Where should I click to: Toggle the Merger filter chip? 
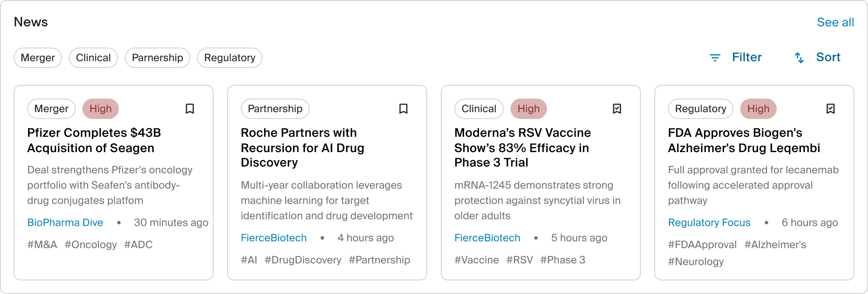click(38, 58)
